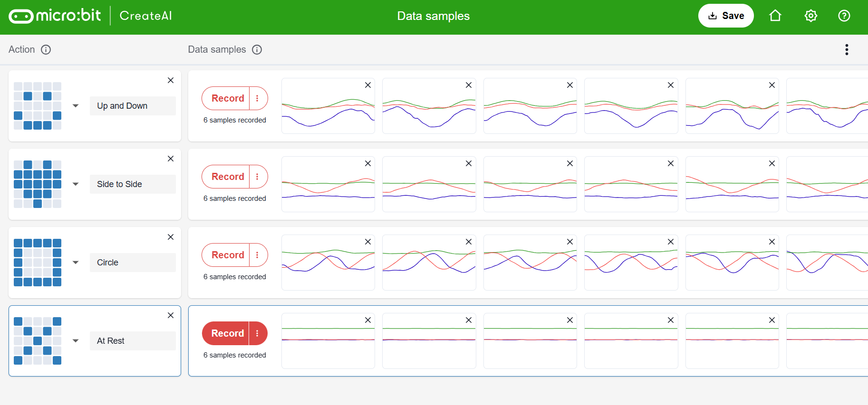Edit the Circle action name field
Viewport: 868px width, 405px height.
pyautogui.click(x=133, y=263)
